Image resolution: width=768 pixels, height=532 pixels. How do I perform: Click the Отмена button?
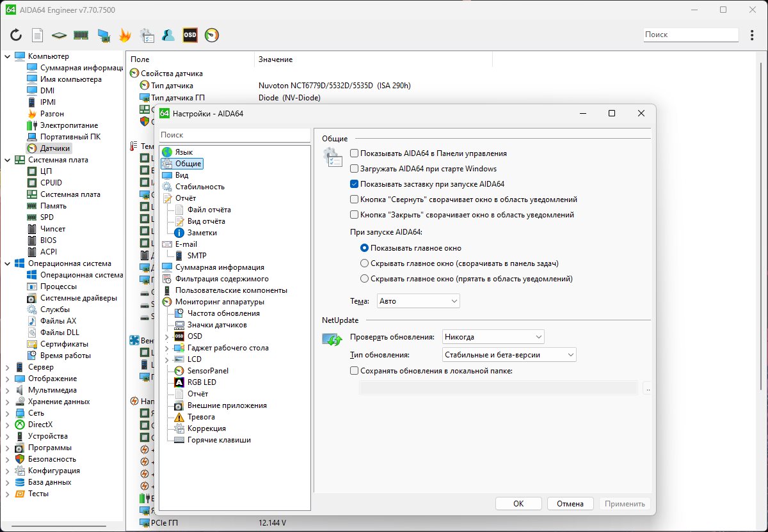point(570,503)
